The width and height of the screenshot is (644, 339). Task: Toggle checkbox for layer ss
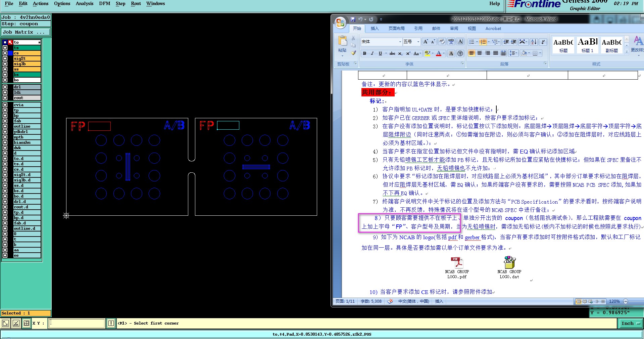pos(5,69)
